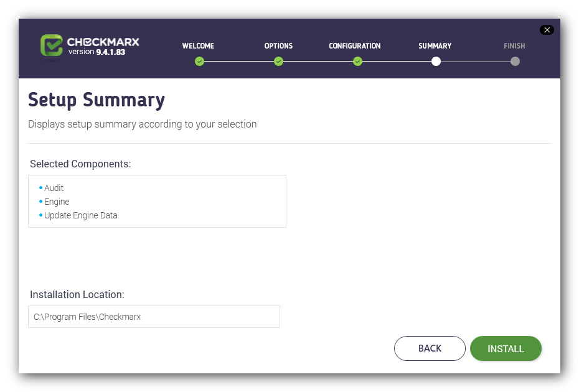The width and height of the screenshot is (579, 392).
Task: Select the WELCOME step label
Action: pyautogui.click(x=198, y=46)
